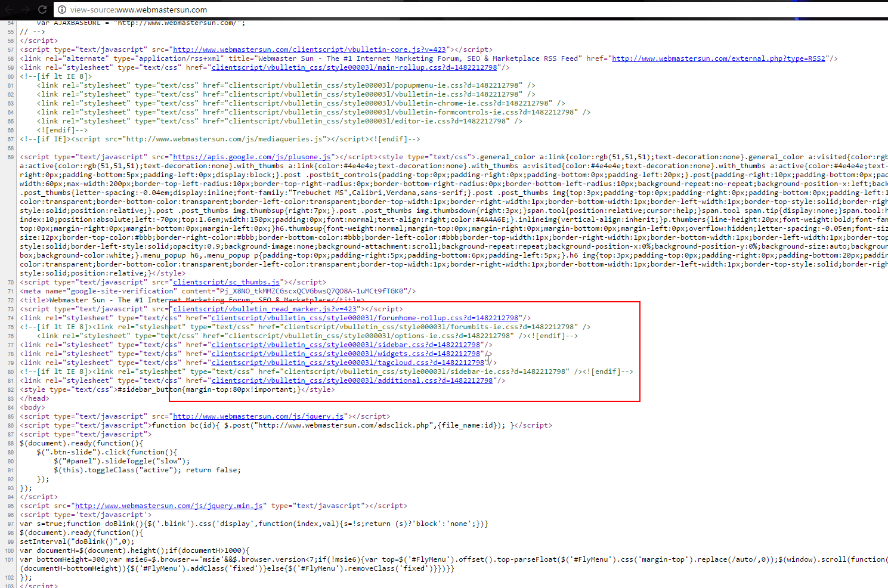Click the google-site-verification meta tag text
The height and width of the screenshot is (588, 888).
pyautogui.click(x=218, y=291)
